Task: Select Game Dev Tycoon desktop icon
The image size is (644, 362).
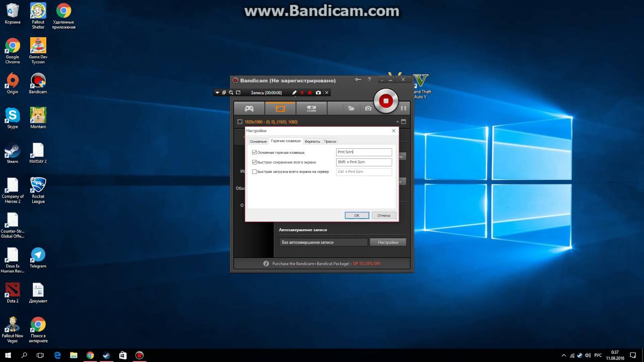Action: tap(38, 50)
